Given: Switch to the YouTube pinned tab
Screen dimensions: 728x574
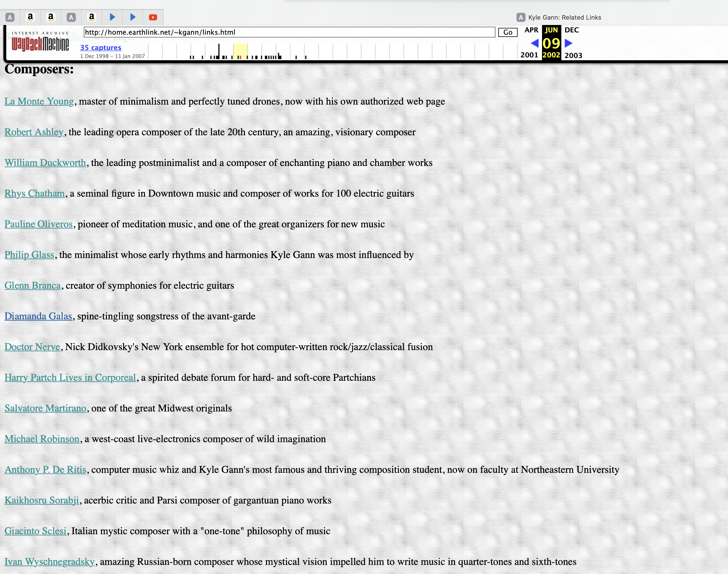Looking at the screenshot, I should click(153, 17).
